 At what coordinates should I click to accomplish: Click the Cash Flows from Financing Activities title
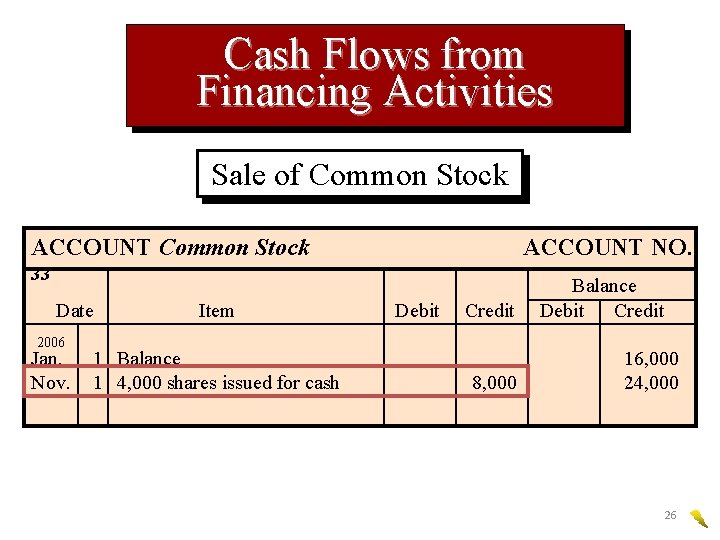375,73
